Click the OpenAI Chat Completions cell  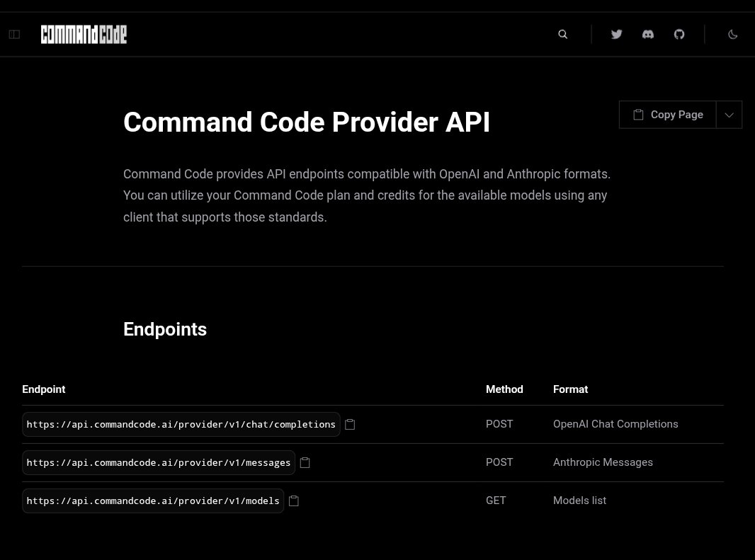coord(615,424)
